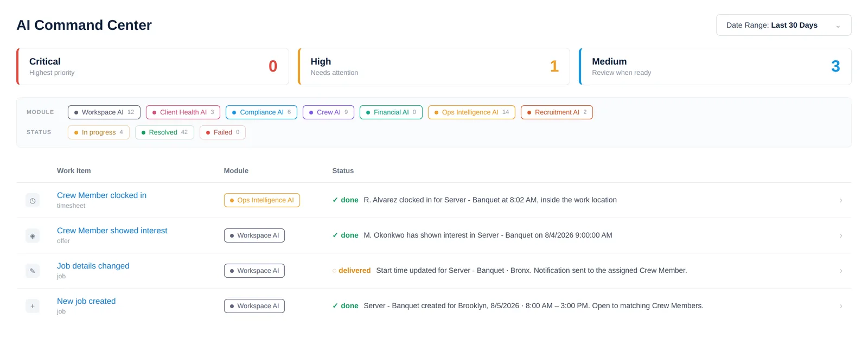Click Ops Intelligence AI tag in clocked in row
Viewport: 868px width, 338px height.
[262, 200]
